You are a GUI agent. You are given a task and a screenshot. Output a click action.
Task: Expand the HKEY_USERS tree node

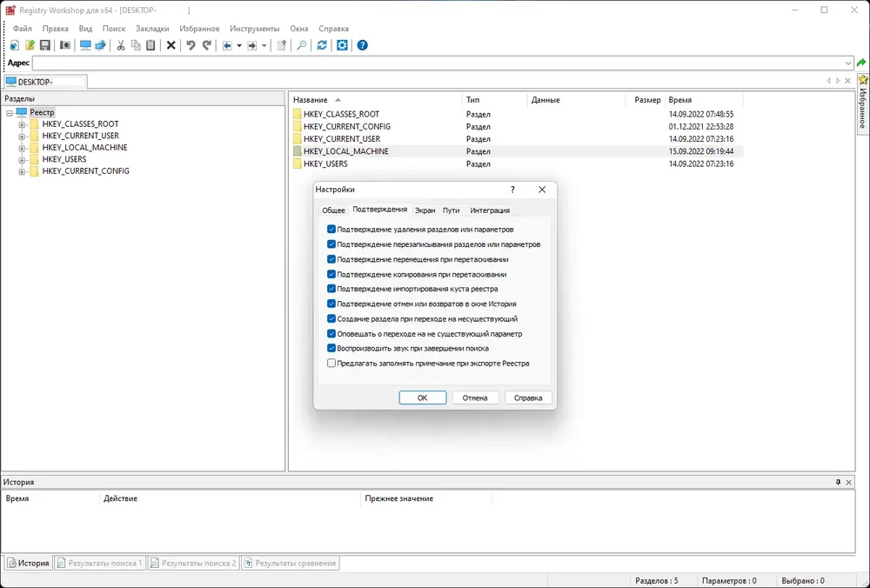[22, 159]
